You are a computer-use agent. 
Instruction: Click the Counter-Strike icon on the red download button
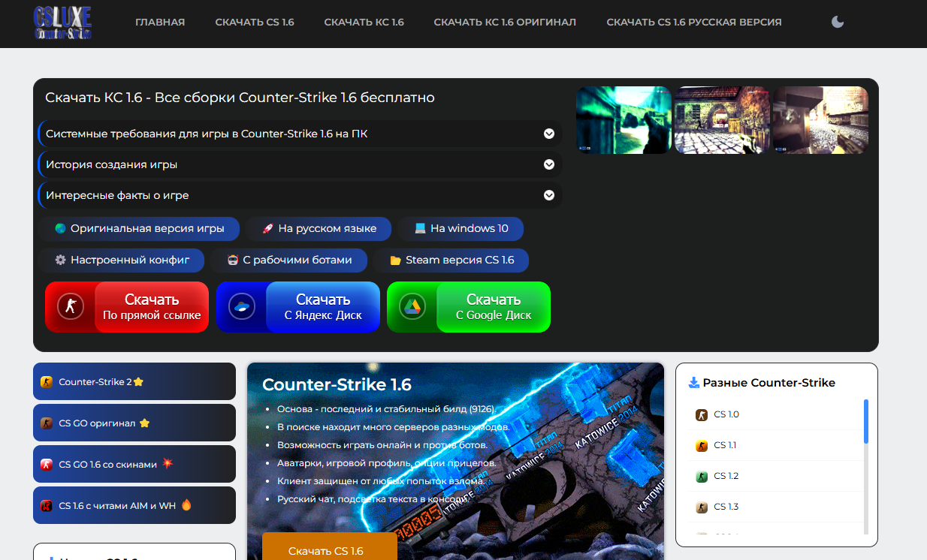(x=71, y=306)
